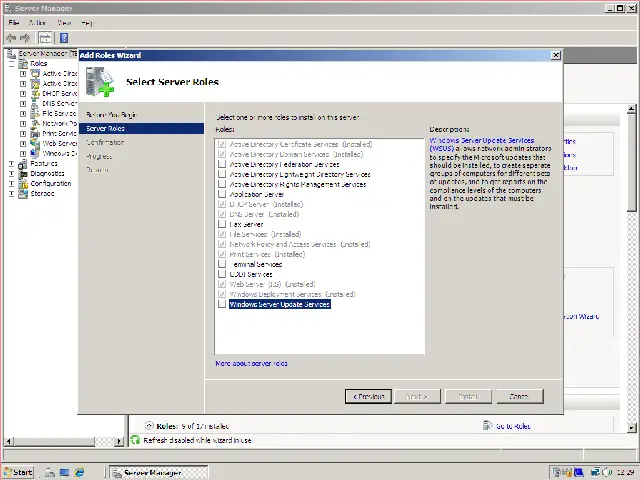Open Windows Server Update Services description link

click(x=482, y=144)
